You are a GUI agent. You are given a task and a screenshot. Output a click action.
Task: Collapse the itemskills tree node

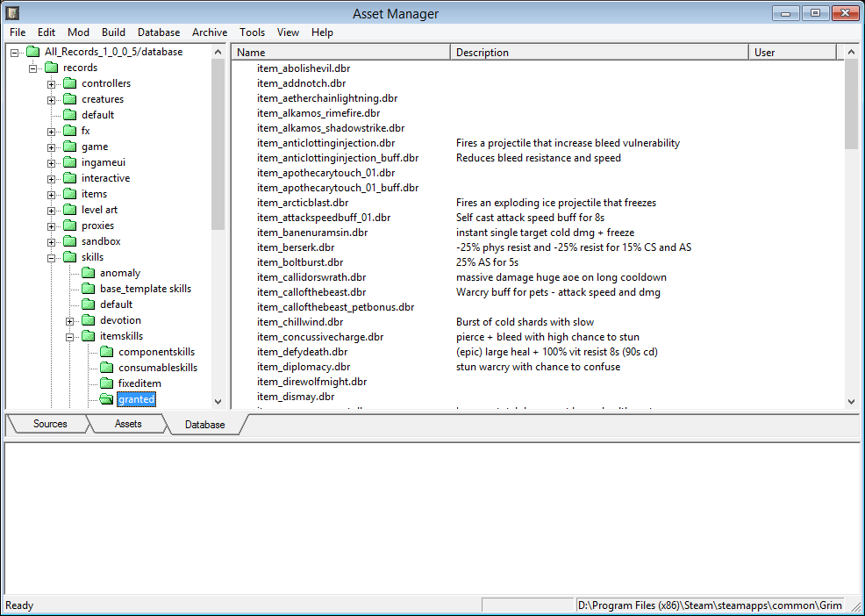(x=70, y=336)
